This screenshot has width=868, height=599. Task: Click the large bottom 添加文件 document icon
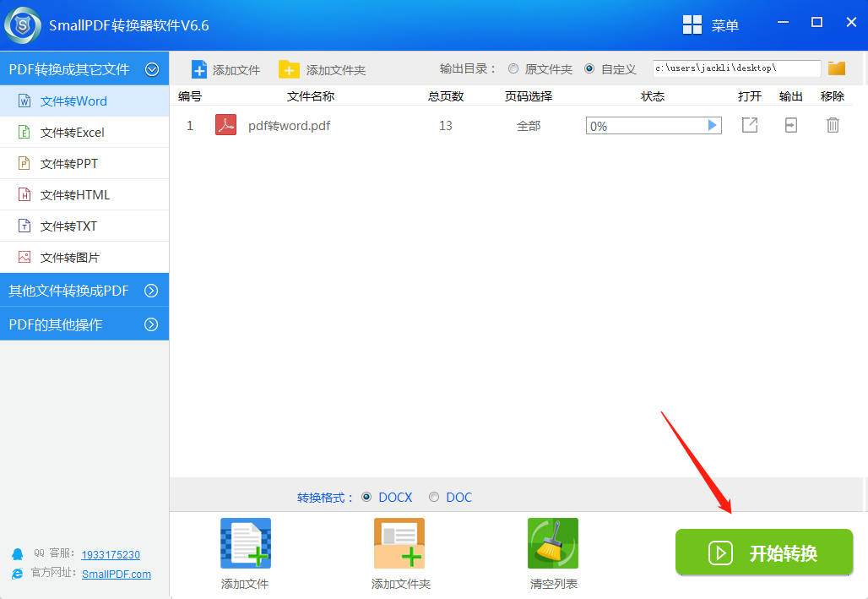(246, 543)
